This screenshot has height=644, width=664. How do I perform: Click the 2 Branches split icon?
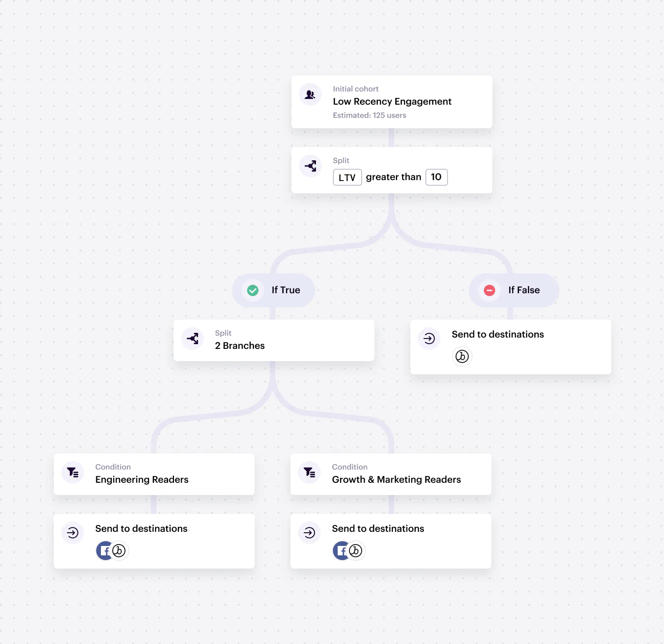(192, 339)
